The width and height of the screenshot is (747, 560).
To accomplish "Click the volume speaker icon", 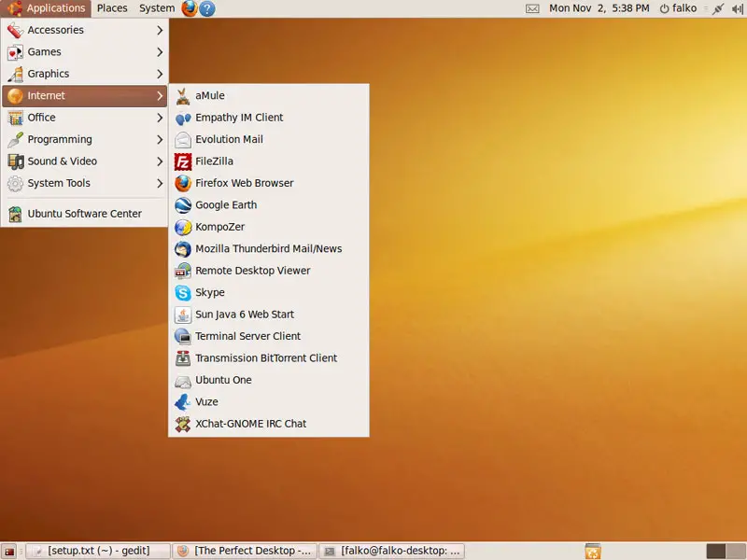I will point(738,8).
